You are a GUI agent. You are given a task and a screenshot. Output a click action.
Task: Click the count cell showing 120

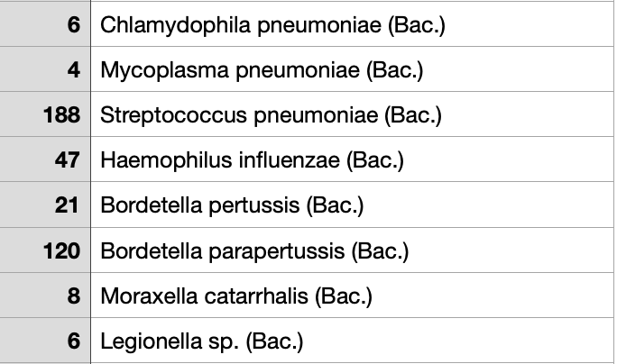point(45,250)
